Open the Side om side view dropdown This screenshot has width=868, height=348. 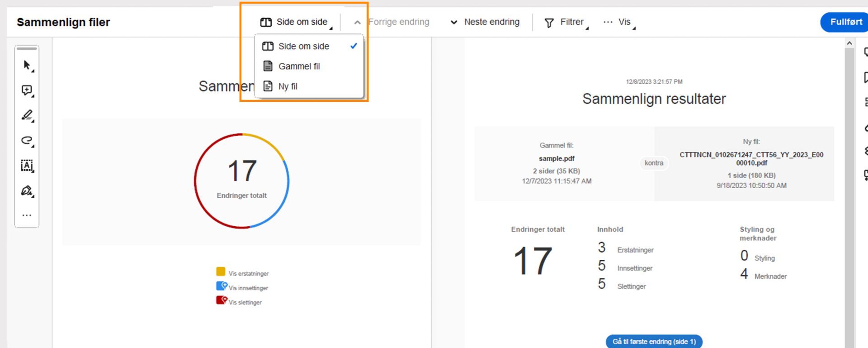point(296,22)
